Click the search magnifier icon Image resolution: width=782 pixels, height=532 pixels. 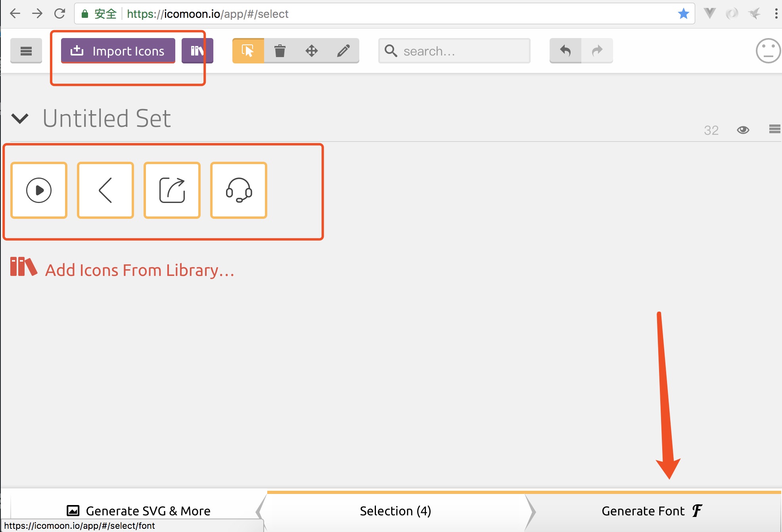click(x=391, y=51)
